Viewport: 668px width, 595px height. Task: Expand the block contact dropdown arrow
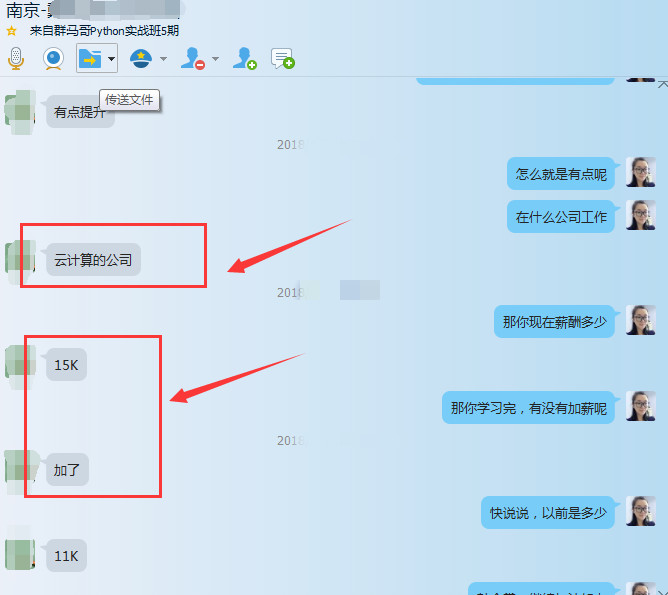[x=215, y=60]
